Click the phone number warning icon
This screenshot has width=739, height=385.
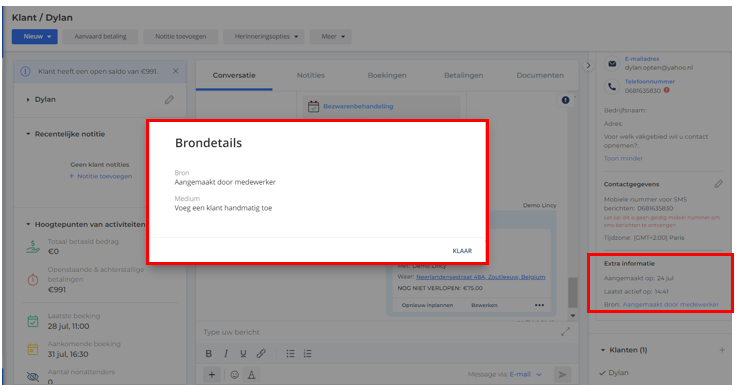pyautogui.click(x=666, y=90)
